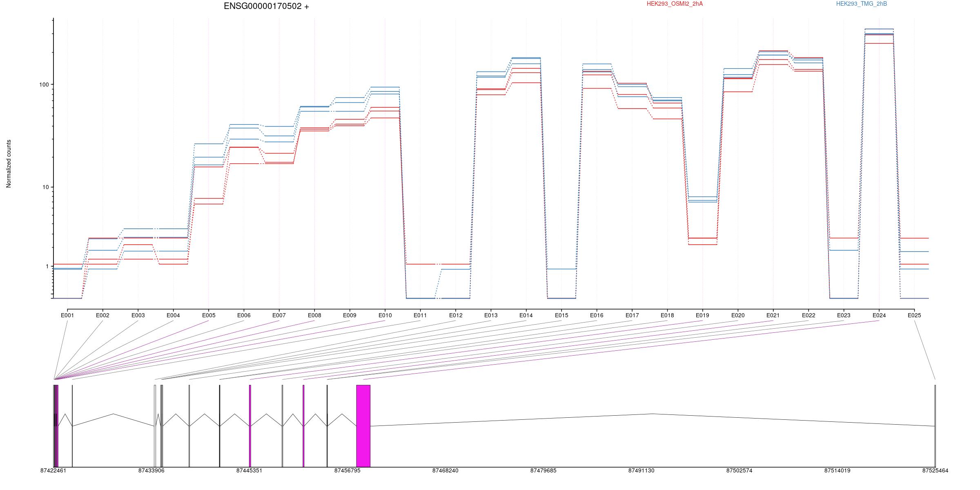
Task: Click exon label E002
Action: click(x=102, y=315)
